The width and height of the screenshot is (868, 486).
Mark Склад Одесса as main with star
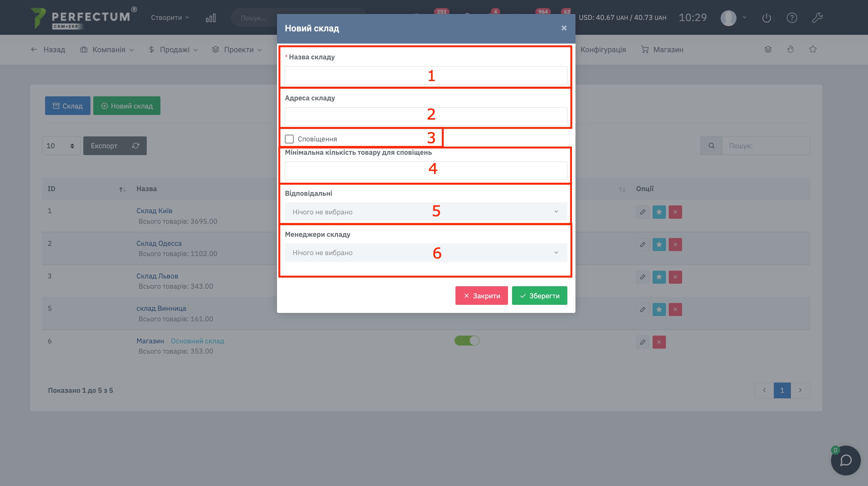click(x=659, y=245)
